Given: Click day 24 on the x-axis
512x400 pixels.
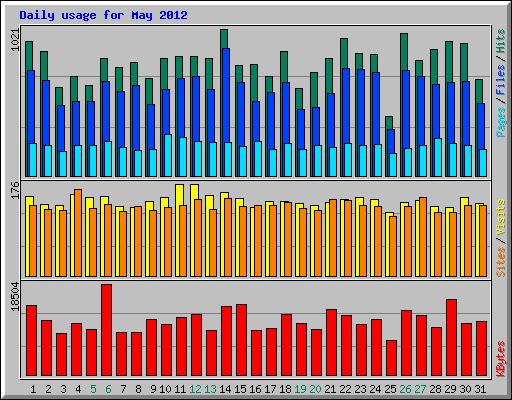Looking at the screenshot, I should (x=375, y=389).
